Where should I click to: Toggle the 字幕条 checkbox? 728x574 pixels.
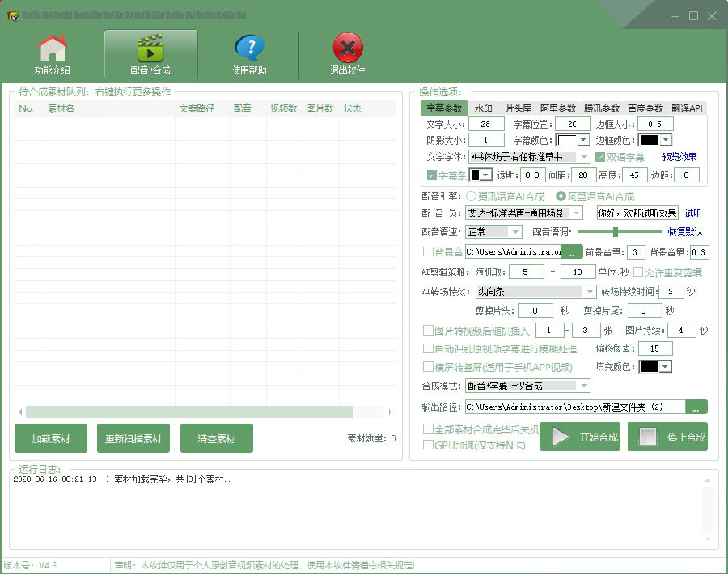pyautogui.click(x=431, y=175)
